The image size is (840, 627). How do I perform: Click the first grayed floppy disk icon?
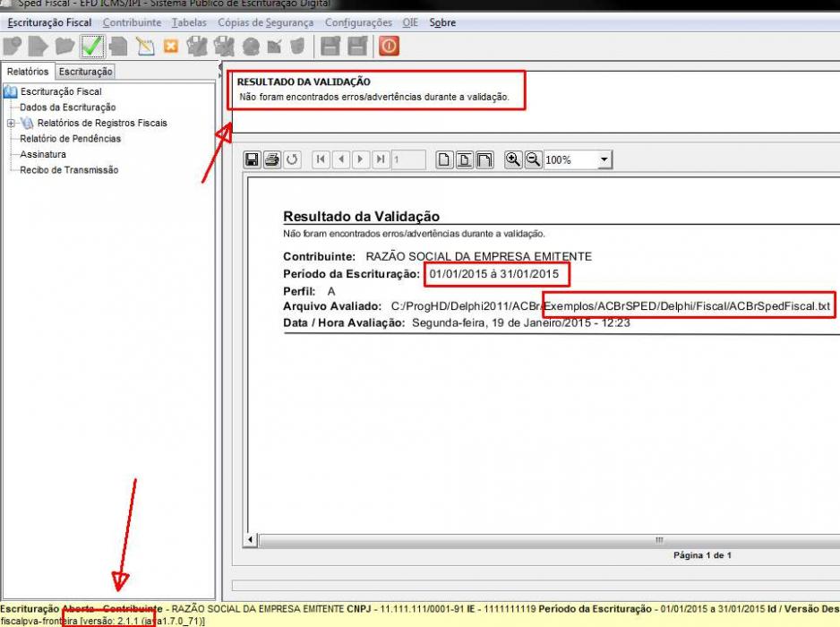click(330, 47)
